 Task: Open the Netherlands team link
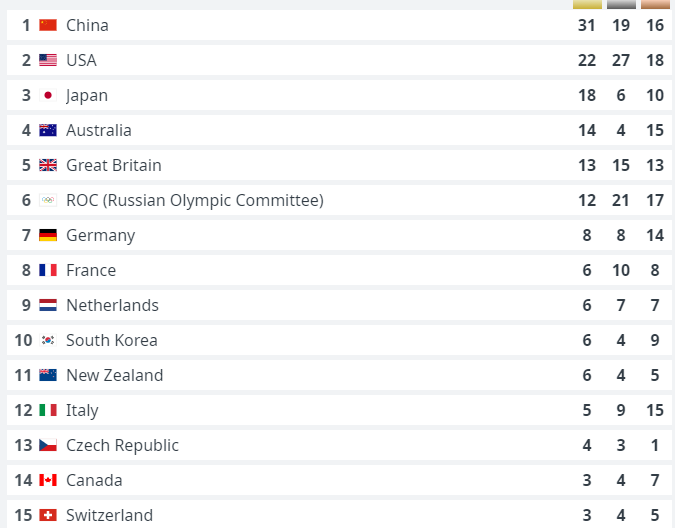coord(112,305)
